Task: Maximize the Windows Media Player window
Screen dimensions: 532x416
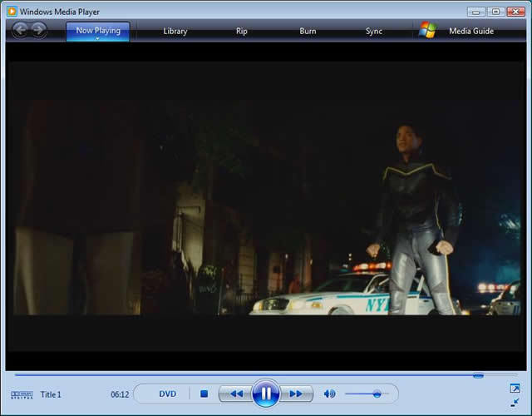Action: [x=495, y=12]
